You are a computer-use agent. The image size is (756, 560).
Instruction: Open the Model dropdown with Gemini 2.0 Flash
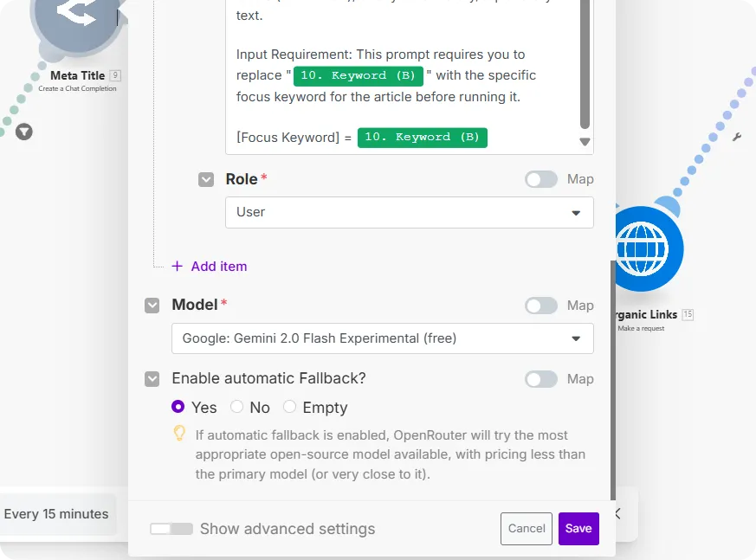tap(383, 338)
